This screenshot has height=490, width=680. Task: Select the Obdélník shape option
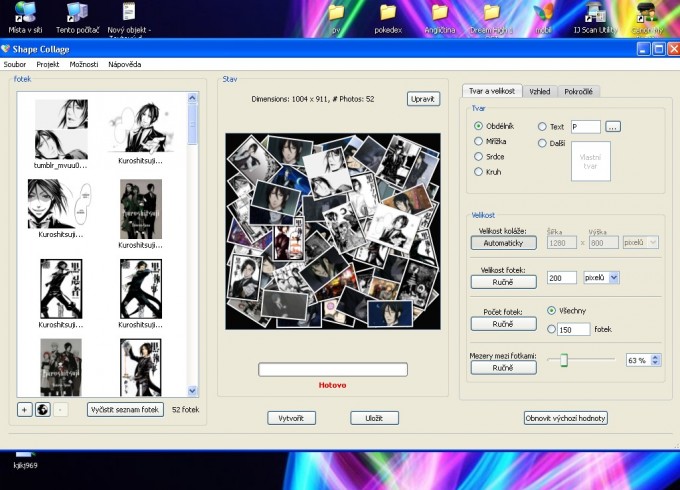click(x=478, y=126)
